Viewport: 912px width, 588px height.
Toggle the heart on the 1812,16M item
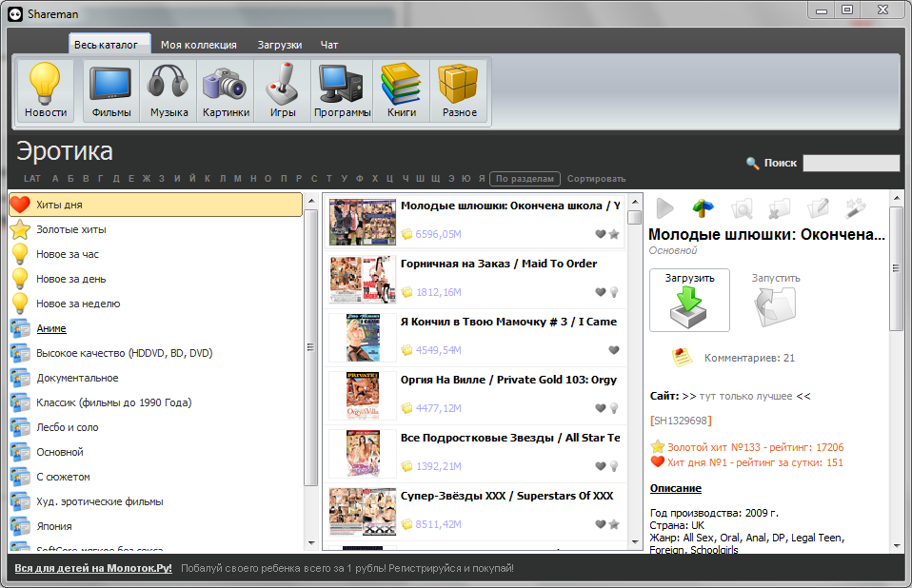click(600, 292)
